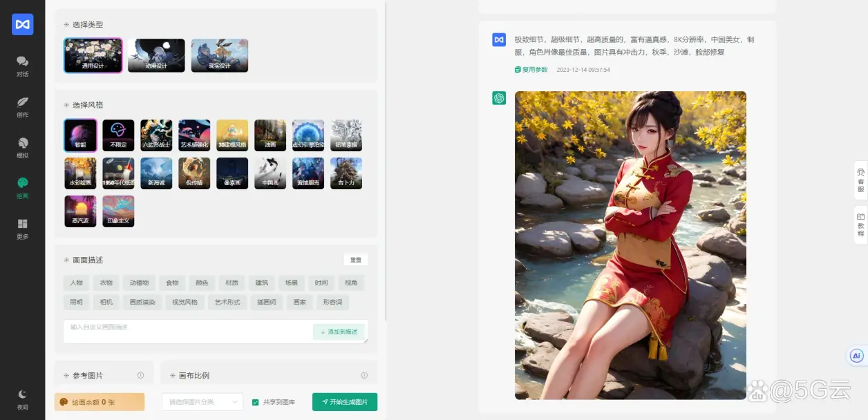Select the 现实设计 type thumbnail

tap(220, 55)
